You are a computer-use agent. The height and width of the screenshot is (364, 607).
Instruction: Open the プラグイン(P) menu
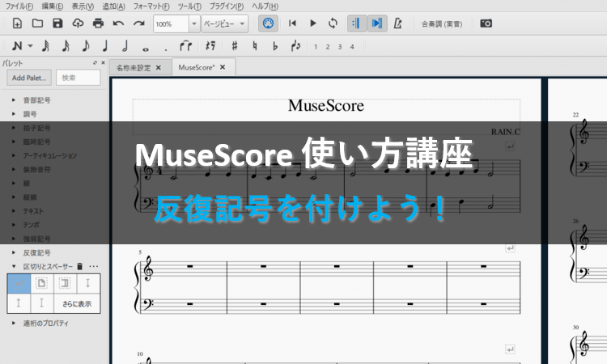point(227,6)
